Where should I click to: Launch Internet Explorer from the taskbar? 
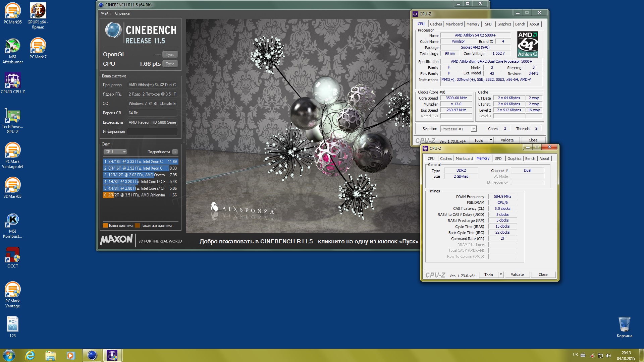[x=30, y=355]
